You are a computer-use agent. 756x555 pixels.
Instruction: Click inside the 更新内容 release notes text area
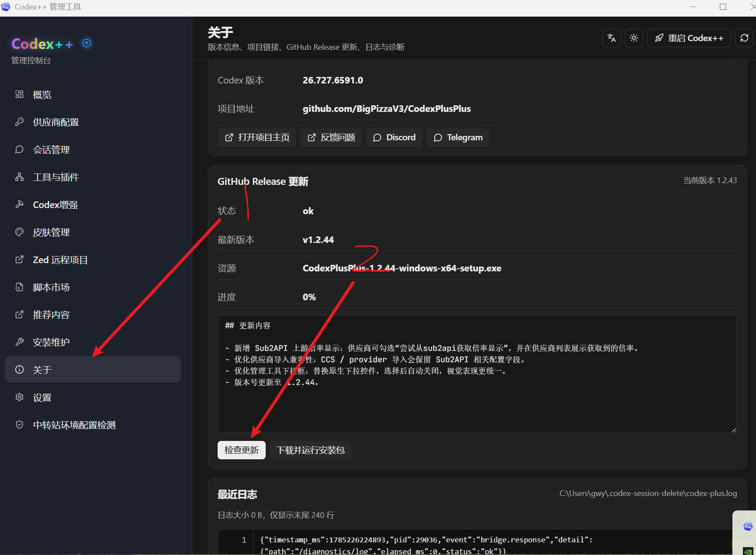[477, 374]
